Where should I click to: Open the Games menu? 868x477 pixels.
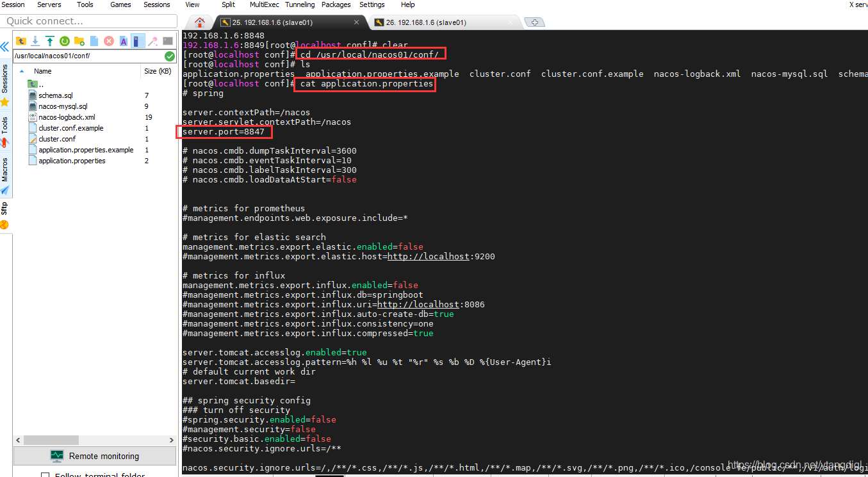click(120, 4)
